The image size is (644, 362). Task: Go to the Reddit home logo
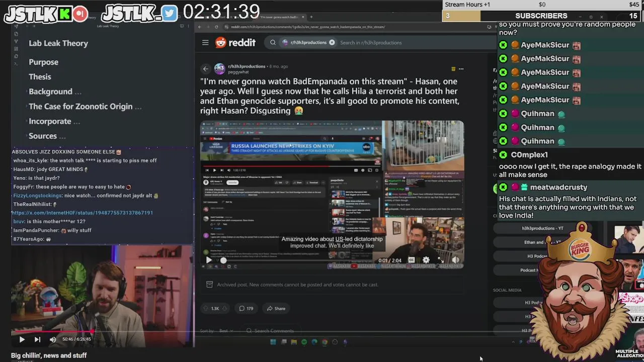point(235,43)
